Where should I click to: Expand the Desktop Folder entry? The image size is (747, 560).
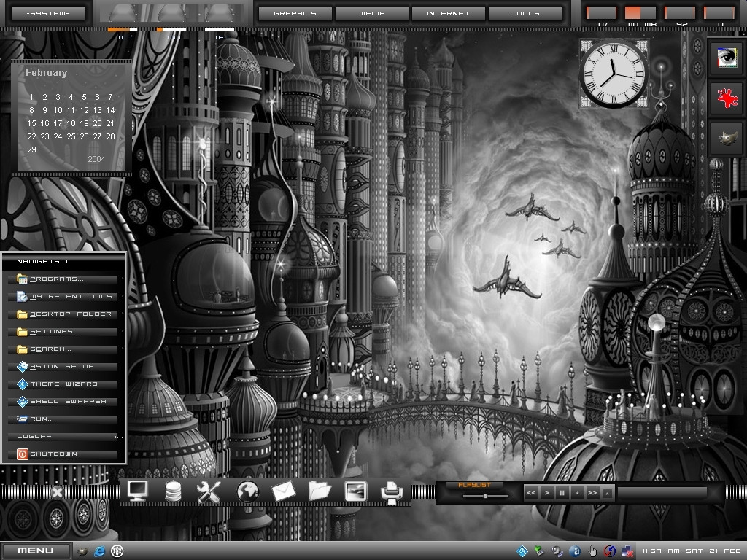(63, 314)
